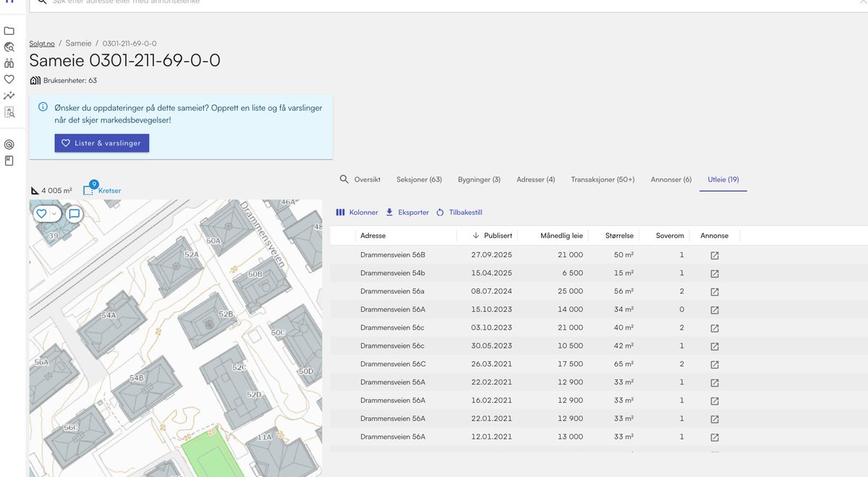Image resolution: width=868 pixels, height=477 pixels.
Task: Open the bookmark book icon in sidebar
Action: tap(9, 160)
